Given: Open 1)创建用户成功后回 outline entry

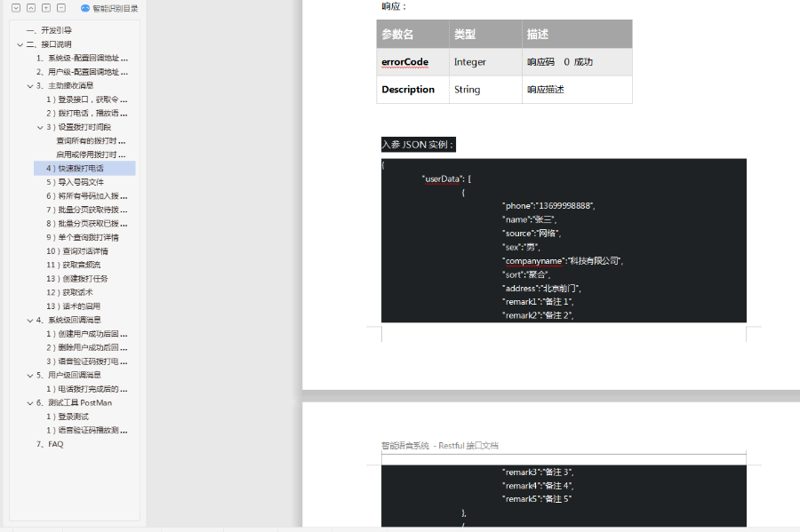Looking at the screenshot, I should tap(87, 334).
